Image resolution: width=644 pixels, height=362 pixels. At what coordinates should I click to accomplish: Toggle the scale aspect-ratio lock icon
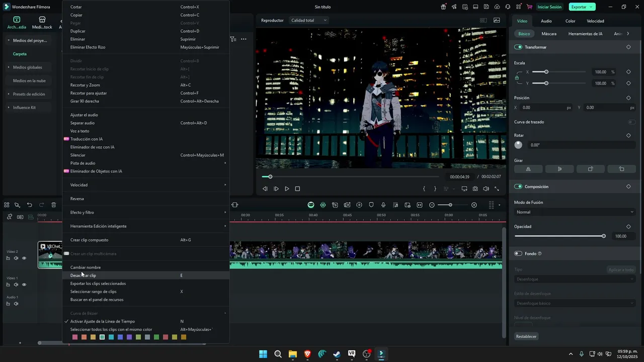(x=517, y=77)
